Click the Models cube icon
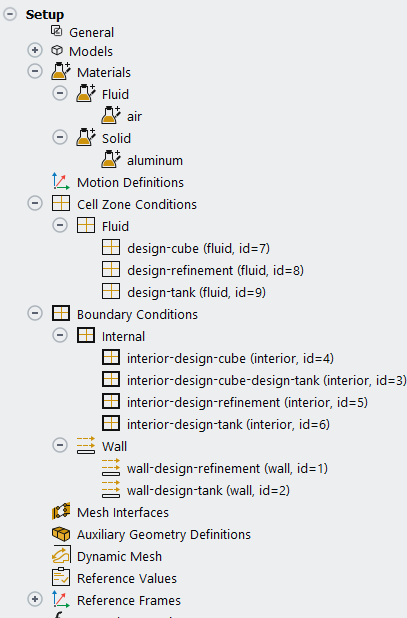Screen dimensions: 407x618 (x=57, y=50)
